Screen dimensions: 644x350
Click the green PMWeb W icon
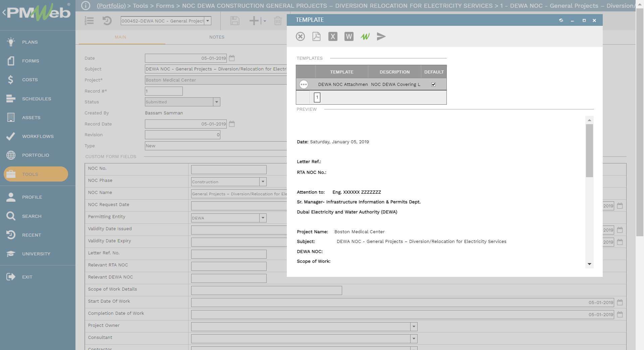pos(365,36)
